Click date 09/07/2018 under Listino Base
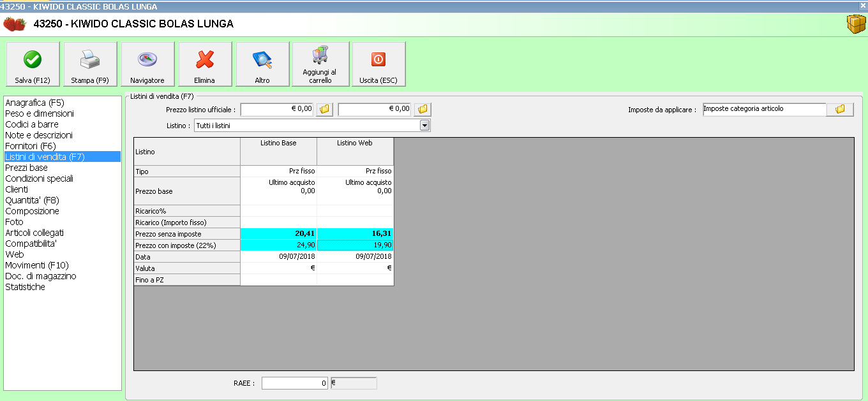This screenshot has width=868, height=401. click(278, 256)
